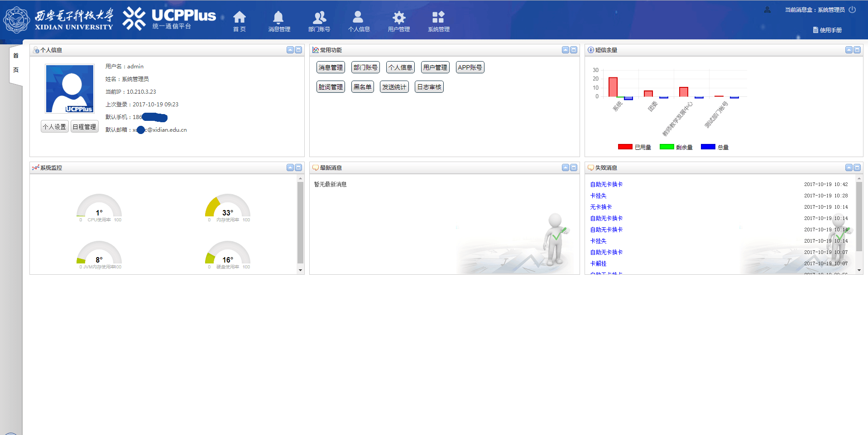Maximize the 常用功能 panel
868x435 pixels.
point(574,50)
